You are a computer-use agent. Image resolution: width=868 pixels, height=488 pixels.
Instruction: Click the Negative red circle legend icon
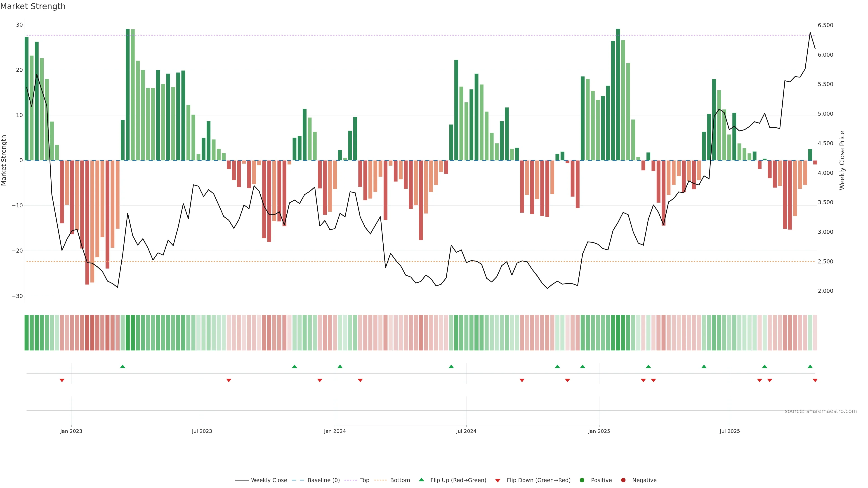point(623,480)
